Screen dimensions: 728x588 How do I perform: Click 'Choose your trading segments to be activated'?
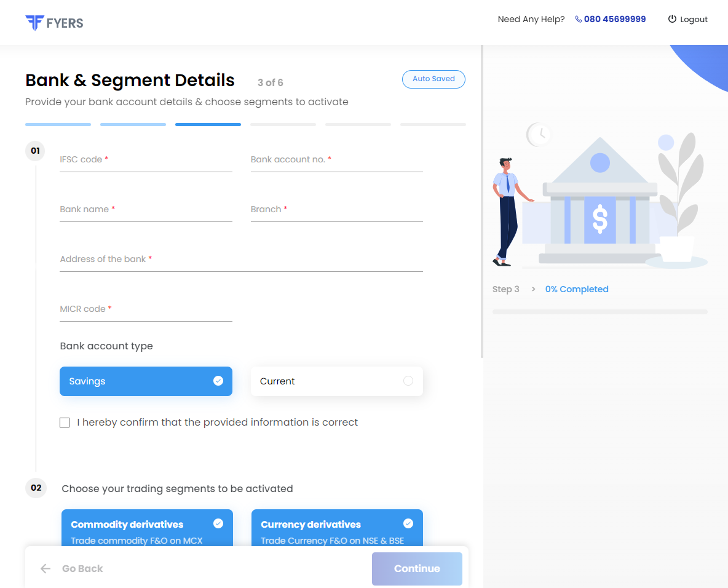pyautogui.click(x=177, y=488)
